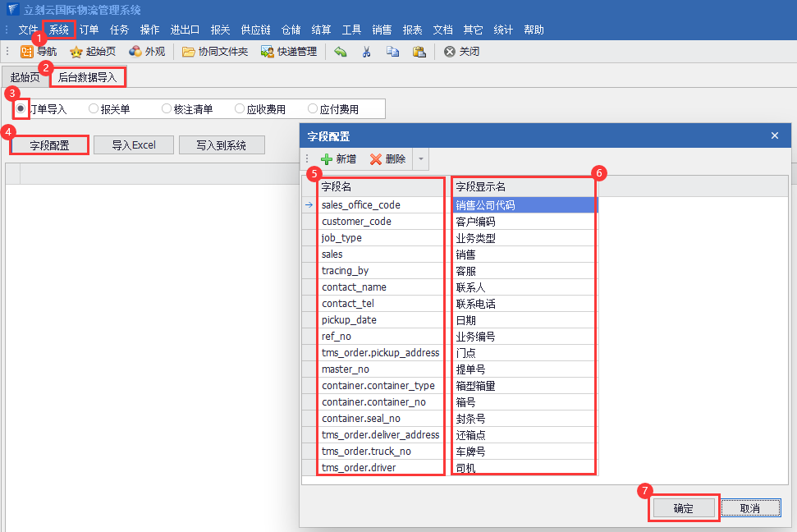Click the paste clipboard icon
Viewport: 797px width, 532px height.
419,52
